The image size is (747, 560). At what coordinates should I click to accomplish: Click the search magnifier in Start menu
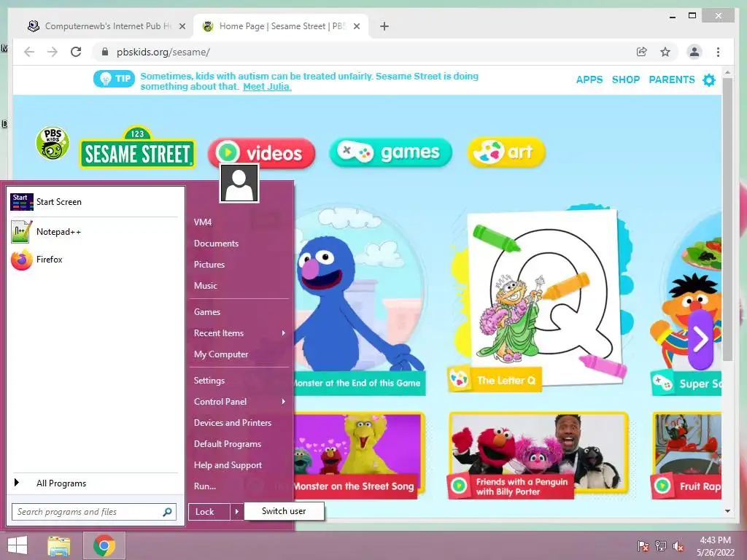[x=167, y=512]
